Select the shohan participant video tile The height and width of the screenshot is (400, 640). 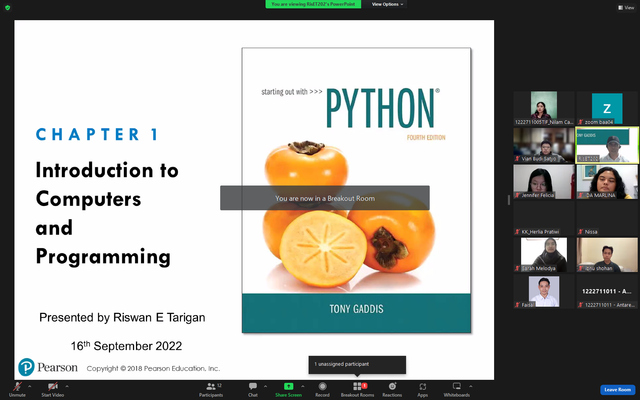coord(607,255)
